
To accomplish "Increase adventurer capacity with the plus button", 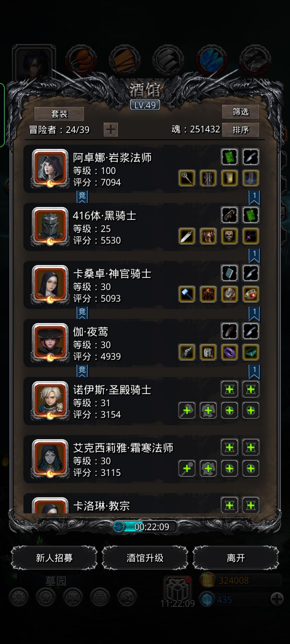I will pos(111,130).
